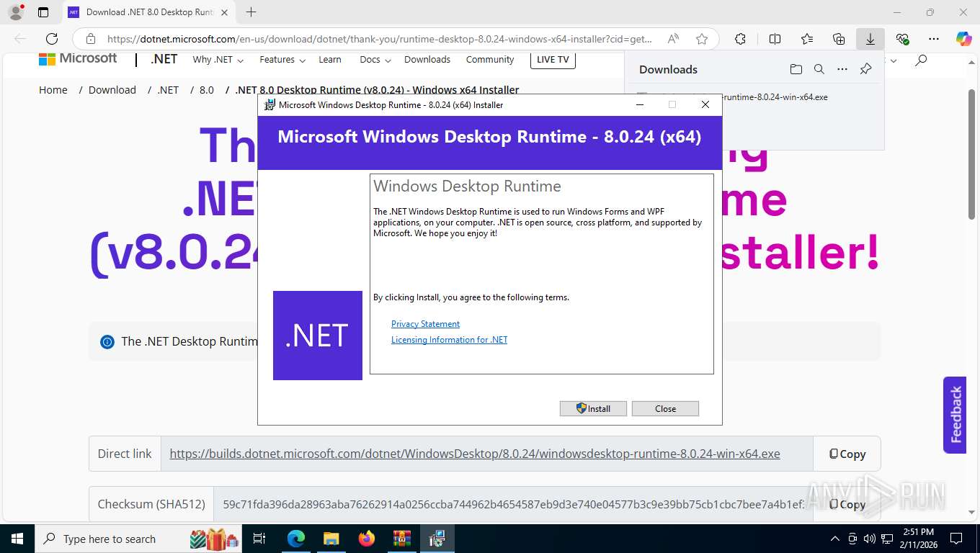Viewport: 980px width, 553px height.
Task: Open the downloaded runtime-8.0.24-win-x64.exe entry
Action: [x=775, y=97]
